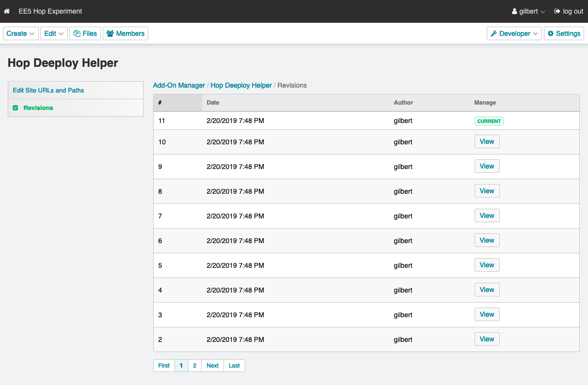View revision 2
The height and width of the screenshot is (385, 588).
point(487,339)
